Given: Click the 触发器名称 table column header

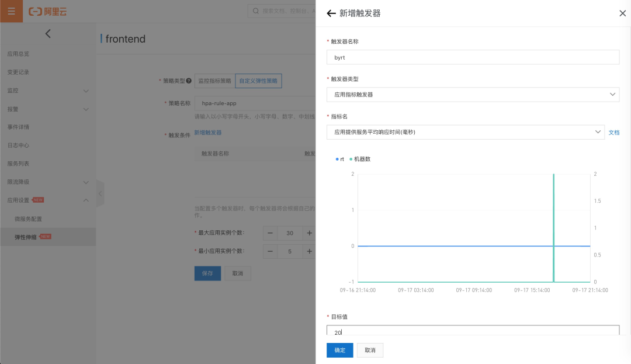Looking at the screenshot, I should tap(215, 154).
